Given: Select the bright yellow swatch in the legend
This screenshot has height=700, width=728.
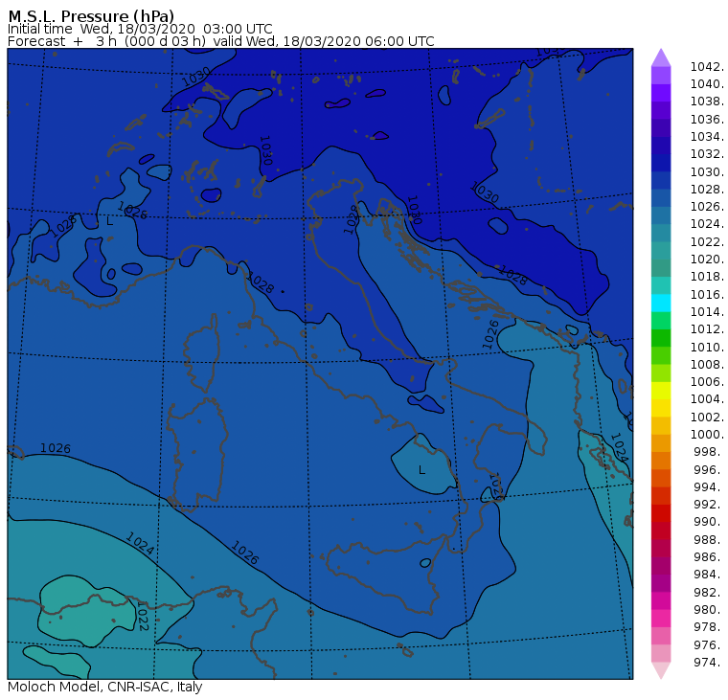Looking at the screenshot, I should click(x=661, y=391).
